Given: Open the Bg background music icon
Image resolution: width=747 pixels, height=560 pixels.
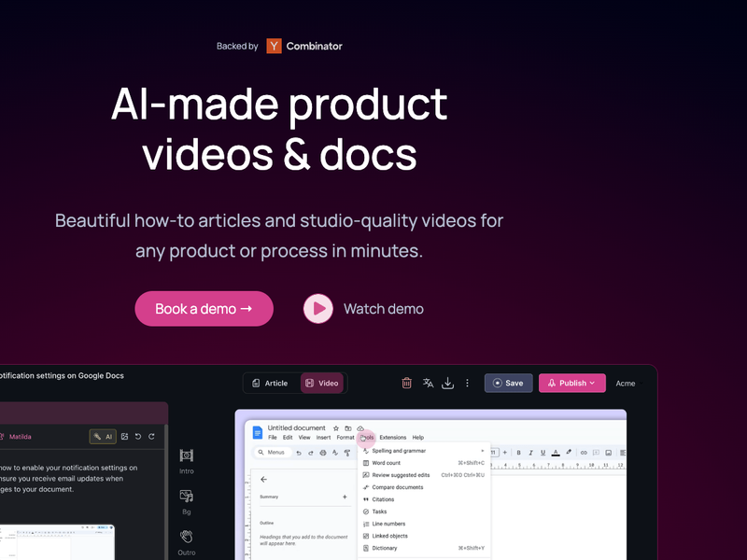Looking at the screenshot, I should pyautogui.click(x=187, y=497).
